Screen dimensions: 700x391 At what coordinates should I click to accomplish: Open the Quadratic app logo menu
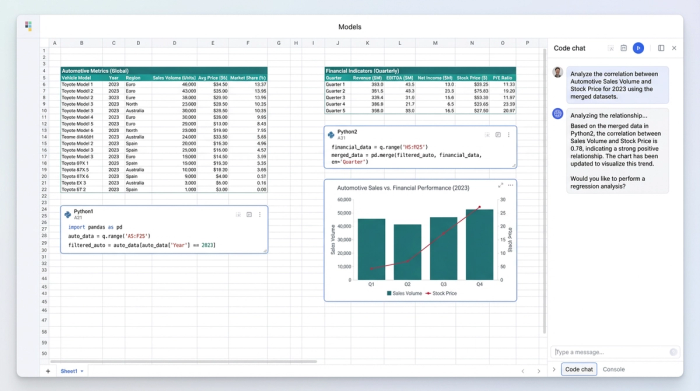(x=28, y=26)
